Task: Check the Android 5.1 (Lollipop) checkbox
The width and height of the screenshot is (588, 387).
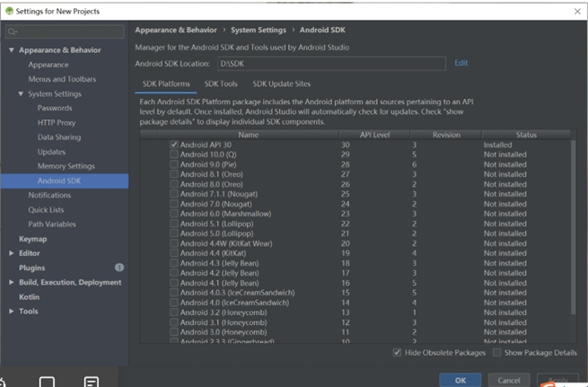Action: [x=174, y=224]
